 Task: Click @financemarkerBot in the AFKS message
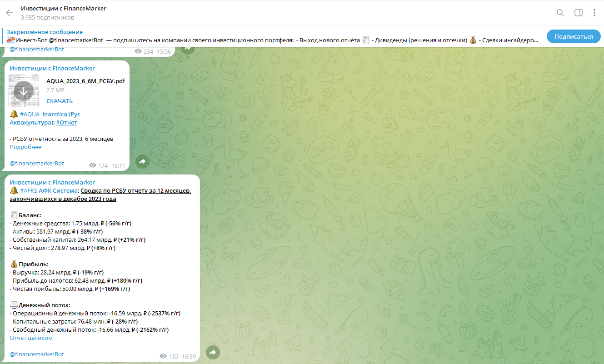tap(37, 354)
